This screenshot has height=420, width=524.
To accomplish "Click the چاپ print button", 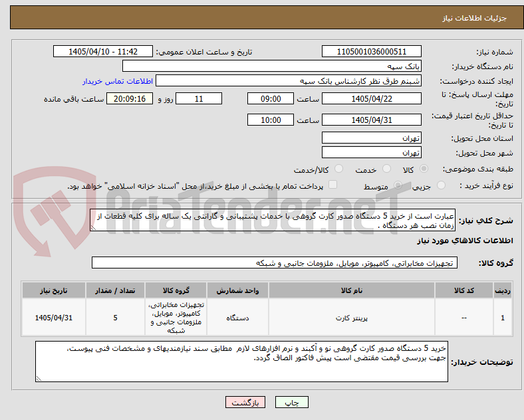I will point(292,402).
